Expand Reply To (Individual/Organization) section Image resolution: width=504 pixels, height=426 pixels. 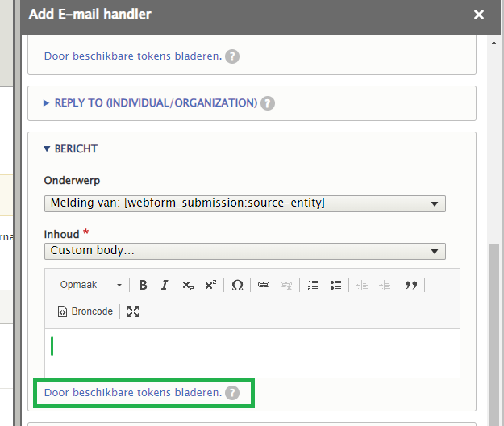[x=155, y=103]
